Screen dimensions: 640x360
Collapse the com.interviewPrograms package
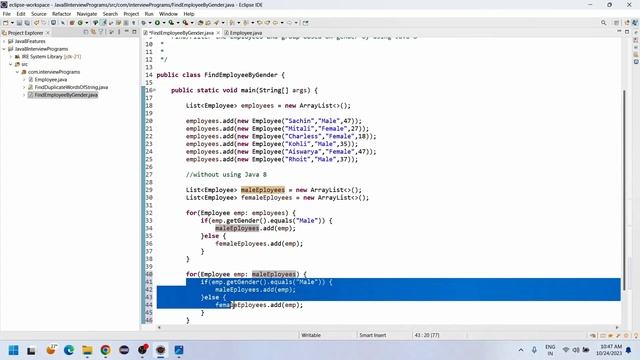coord(18,72)
